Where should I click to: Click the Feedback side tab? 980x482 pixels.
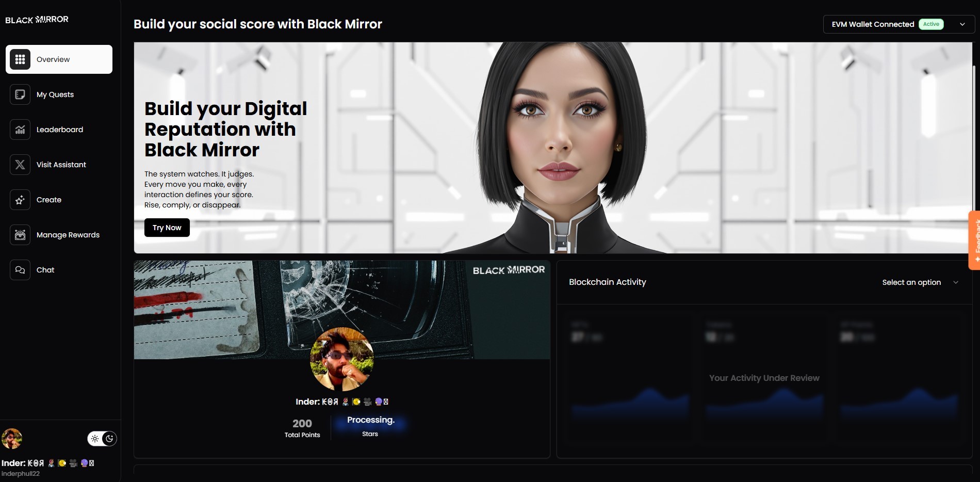click(x=975, y=240)
